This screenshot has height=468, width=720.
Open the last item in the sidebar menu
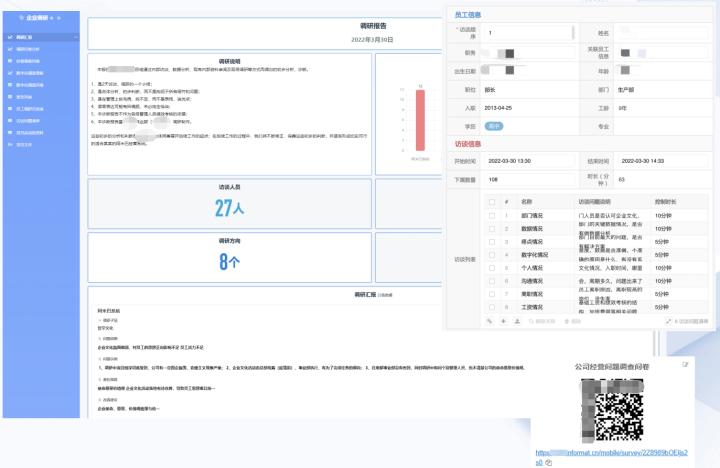24,145
